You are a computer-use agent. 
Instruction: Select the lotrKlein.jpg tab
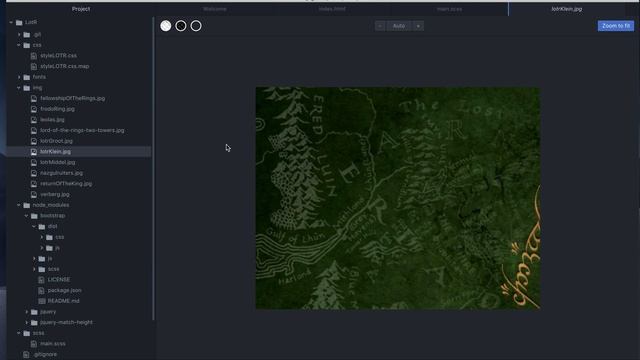click(x=567, y=9)
